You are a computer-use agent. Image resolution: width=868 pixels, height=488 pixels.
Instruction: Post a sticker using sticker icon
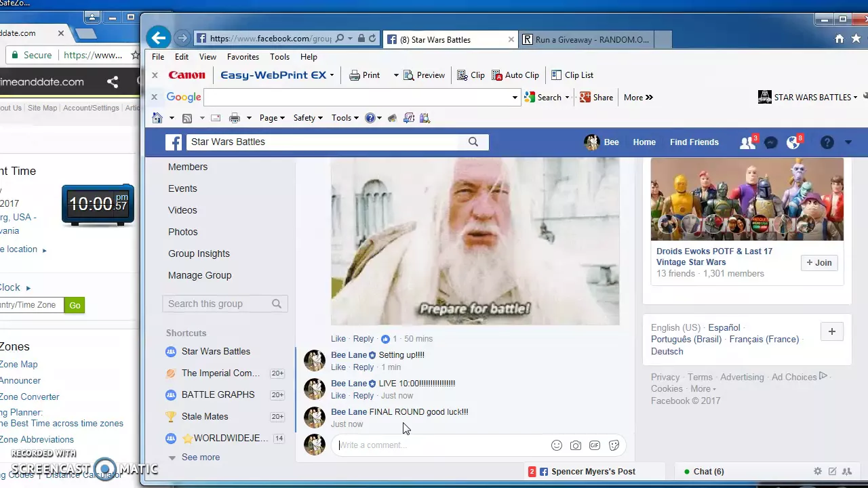[614, 445]
